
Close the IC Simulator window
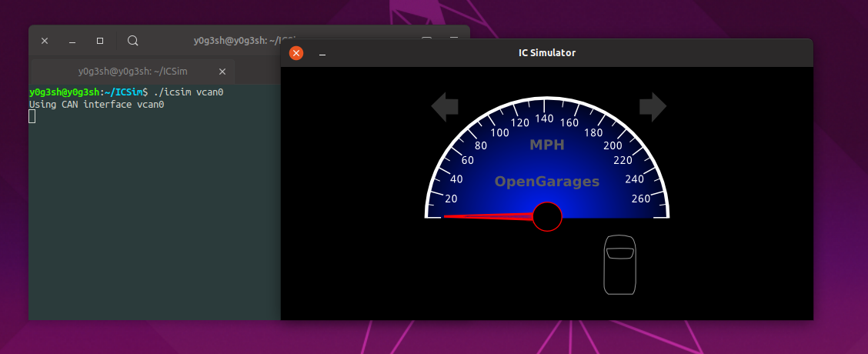(296, 53)
